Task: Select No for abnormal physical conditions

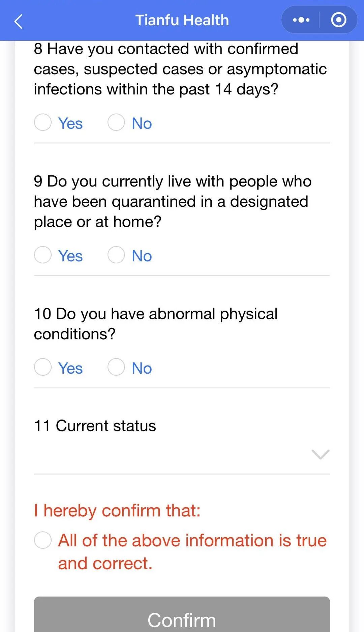Action: [116, 367]
